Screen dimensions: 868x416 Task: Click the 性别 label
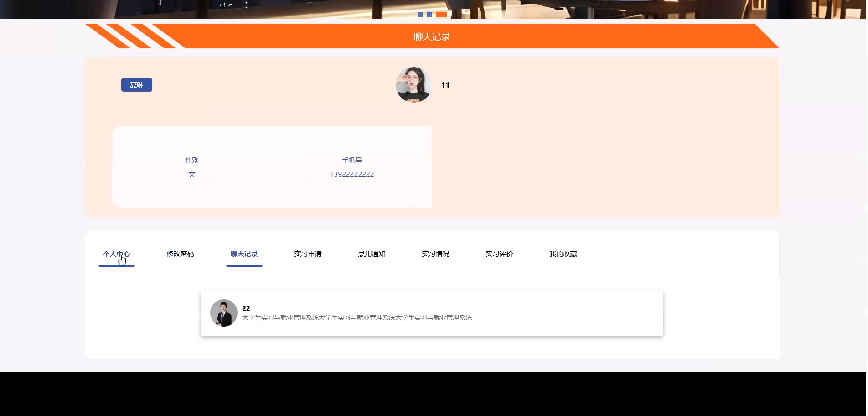[x=192, y=161]
